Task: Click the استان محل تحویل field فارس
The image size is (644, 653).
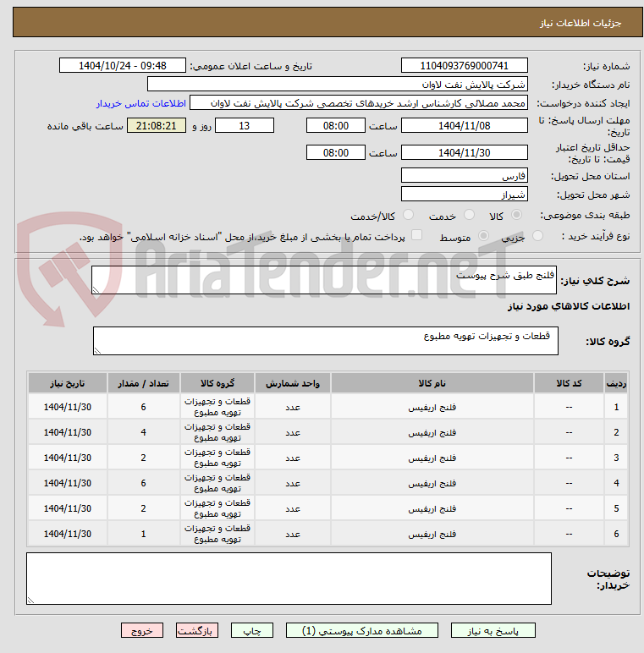Action: click(x=464, y=175)
